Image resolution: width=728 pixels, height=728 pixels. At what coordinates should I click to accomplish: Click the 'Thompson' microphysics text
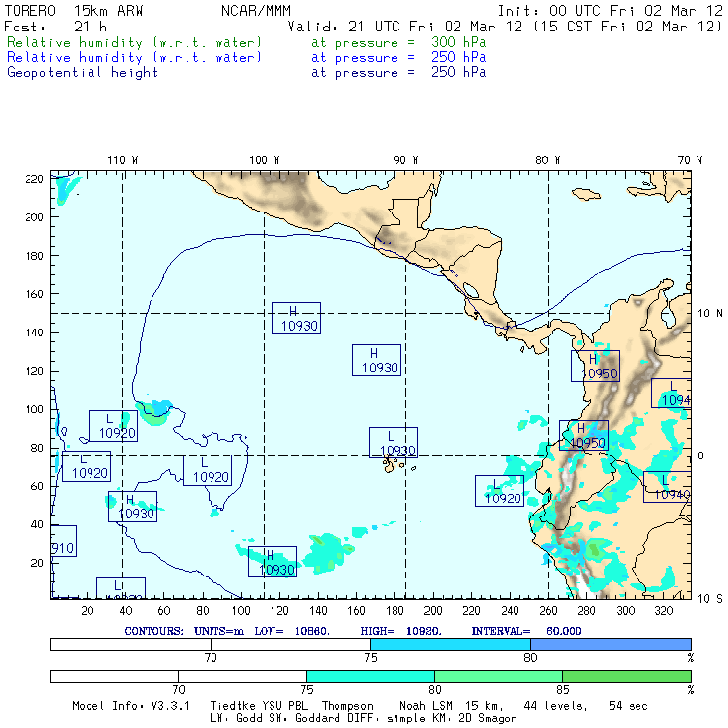[x=347, y=706]
